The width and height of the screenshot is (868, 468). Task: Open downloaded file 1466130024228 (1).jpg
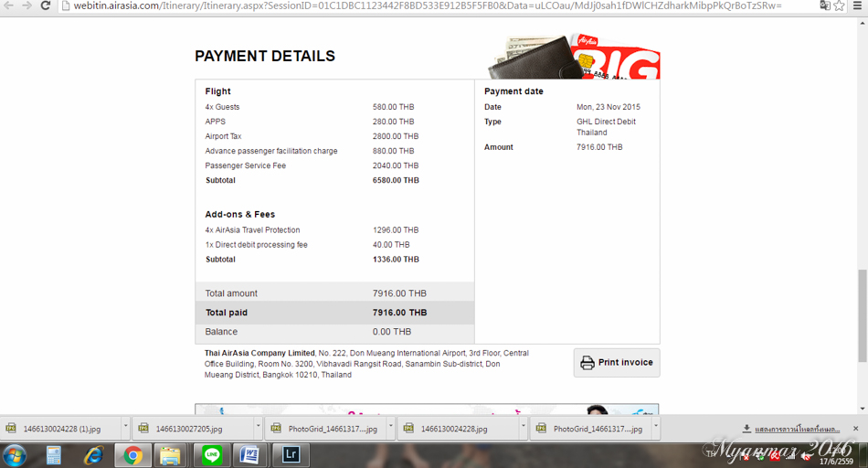(x=61, y=429)
